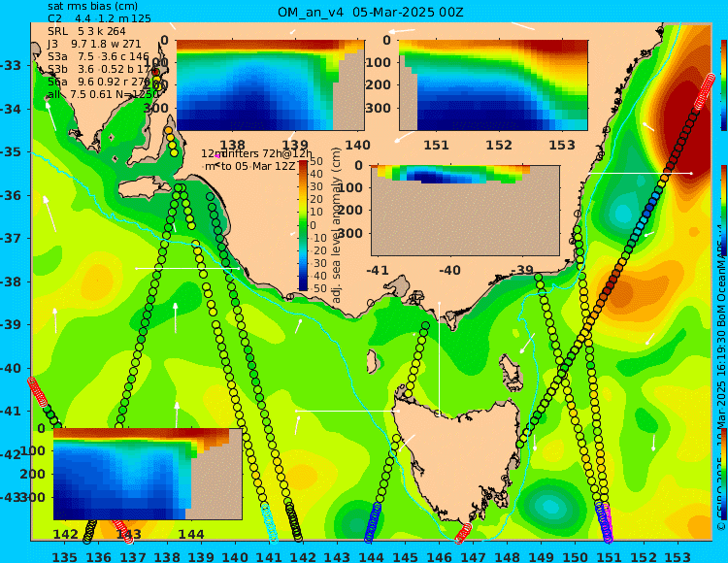The image size is (728, 563).
Task: Click the blue track circles near longitude 144
Action: tap(373, 522)
